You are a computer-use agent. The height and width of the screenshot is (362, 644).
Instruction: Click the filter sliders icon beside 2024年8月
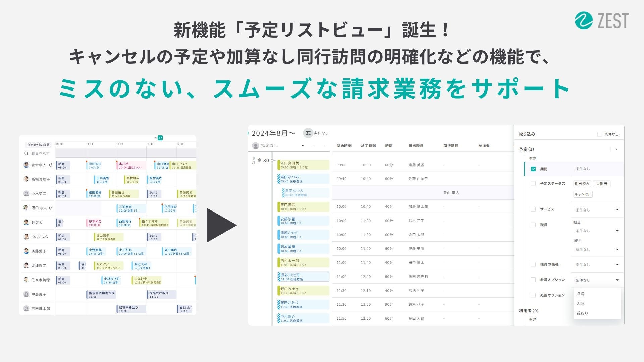point(308,133)
